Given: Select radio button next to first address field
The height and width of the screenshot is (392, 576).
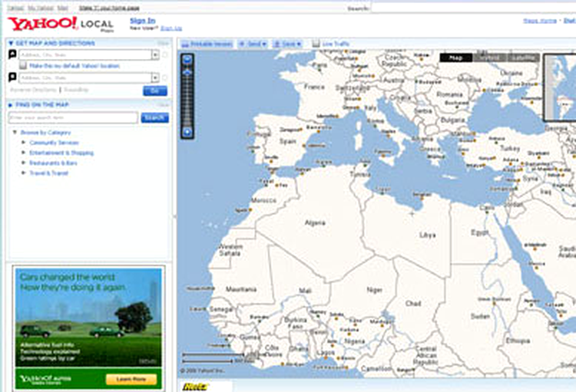Looking at the screenshot, I should click(165, 54).
